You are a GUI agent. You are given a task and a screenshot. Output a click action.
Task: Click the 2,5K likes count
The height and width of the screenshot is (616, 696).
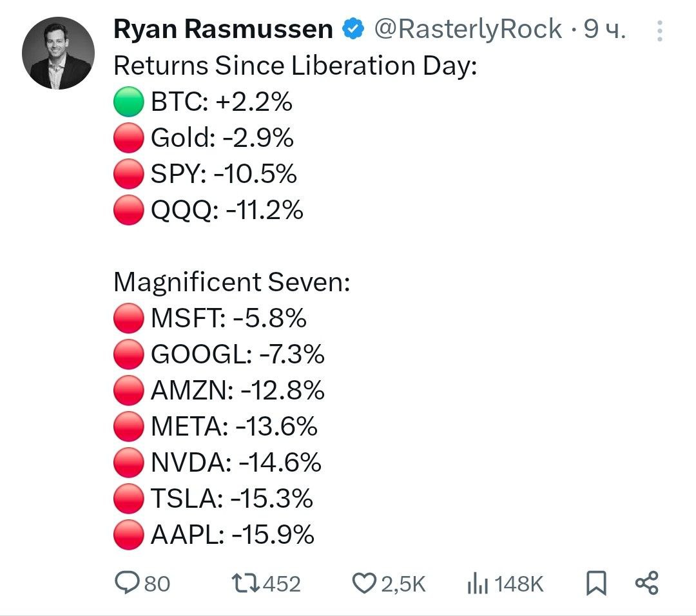click(403, 584)
